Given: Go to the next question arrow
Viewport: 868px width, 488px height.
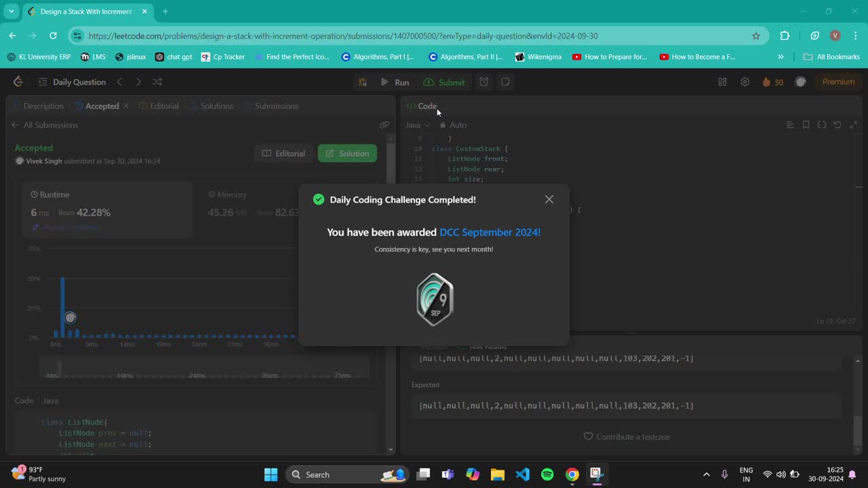Looking at the screenshot, I should click(138, 82).
